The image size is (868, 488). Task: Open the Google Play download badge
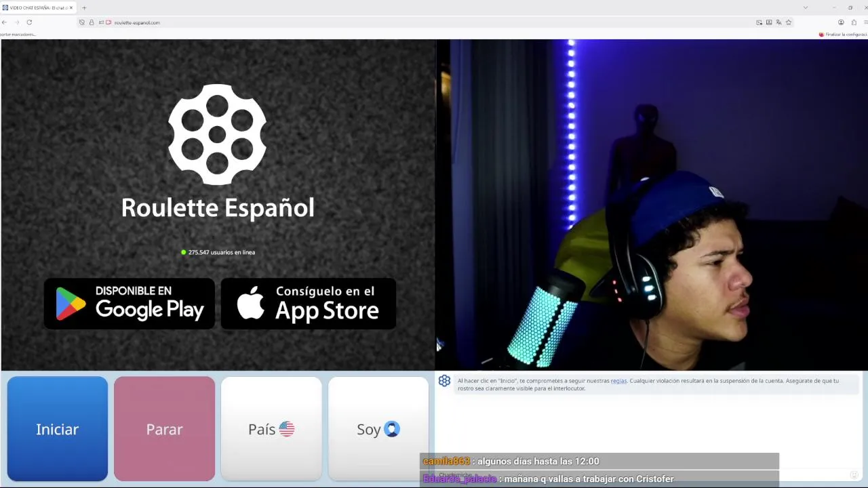pyautogui.click(x=130, y=304)
